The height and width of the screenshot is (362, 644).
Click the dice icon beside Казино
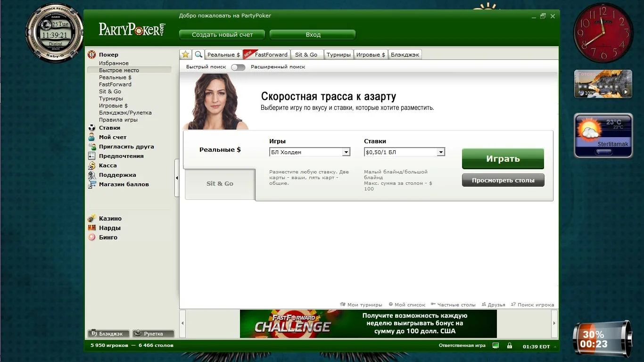click(91, 219)
